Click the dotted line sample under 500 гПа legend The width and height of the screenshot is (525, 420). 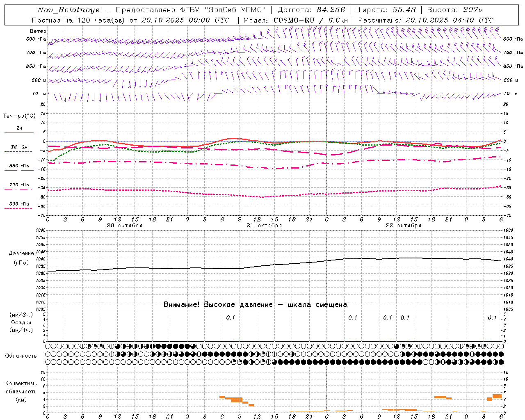point(18,208)
